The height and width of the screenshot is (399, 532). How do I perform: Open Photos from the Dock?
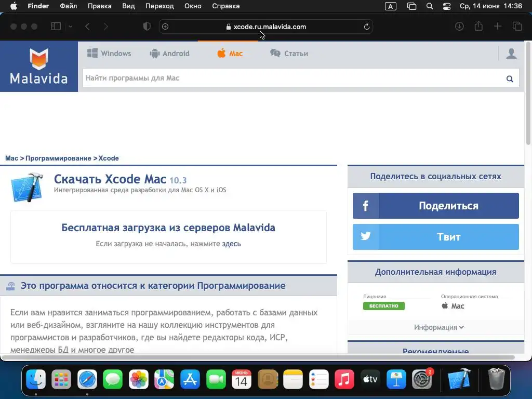pos(138,379)
